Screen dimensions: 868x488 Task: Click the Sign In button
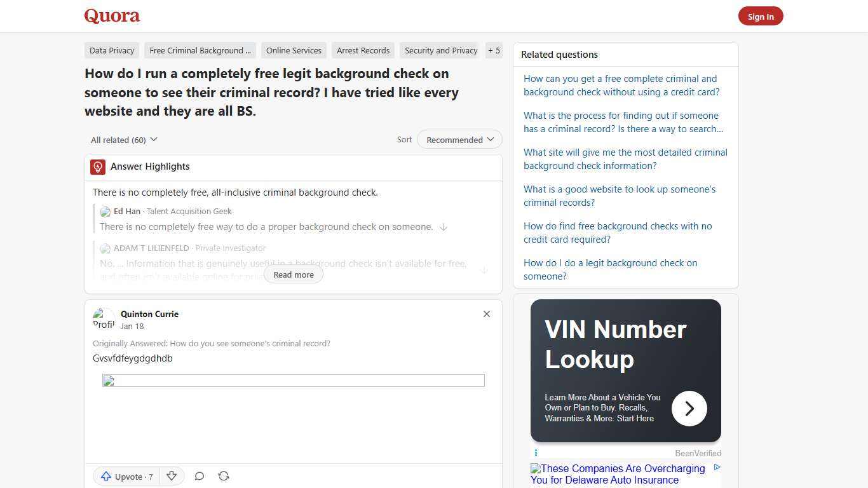[x=761, y=16]
